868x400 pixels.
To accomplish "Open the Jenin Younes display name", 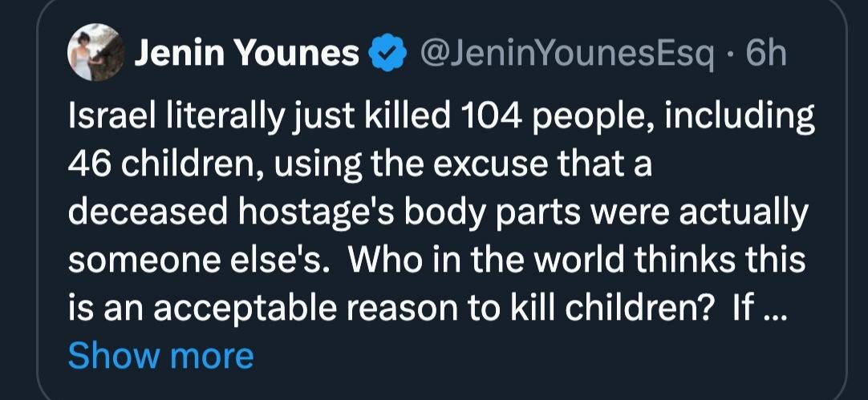I will 246,54.
